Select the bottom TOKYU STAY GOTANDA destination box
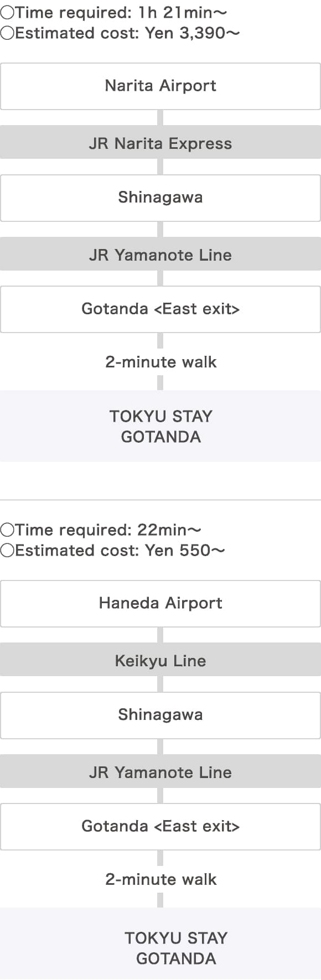Screen dimensions: 321x980 click(161, 943)
